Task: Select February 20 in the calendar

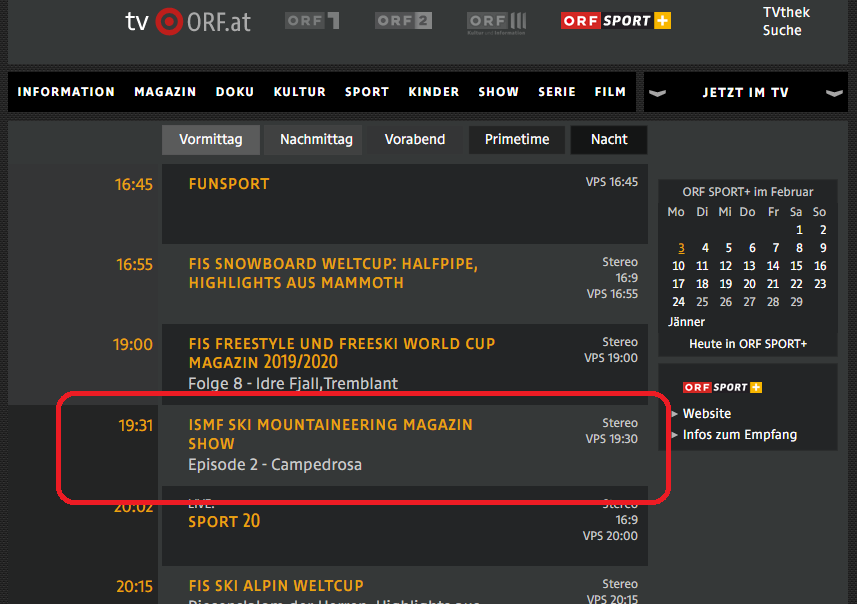Action: pos(749,284)
